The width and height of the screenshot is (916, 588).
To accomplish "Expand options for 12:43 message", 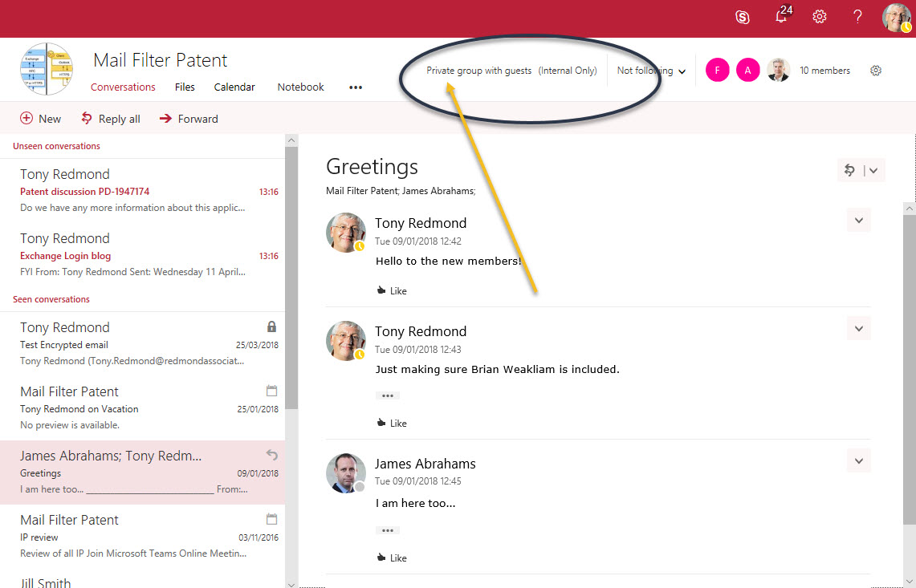I will (859, 328).
